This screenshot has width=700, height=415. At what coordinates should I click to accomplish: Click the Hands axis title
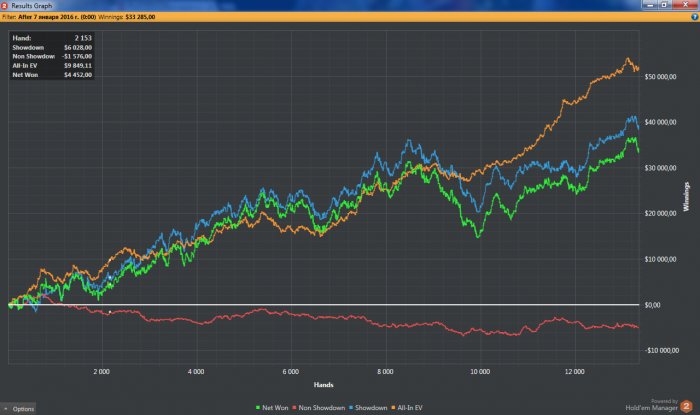pyautogui.click(x=324, y=385)
